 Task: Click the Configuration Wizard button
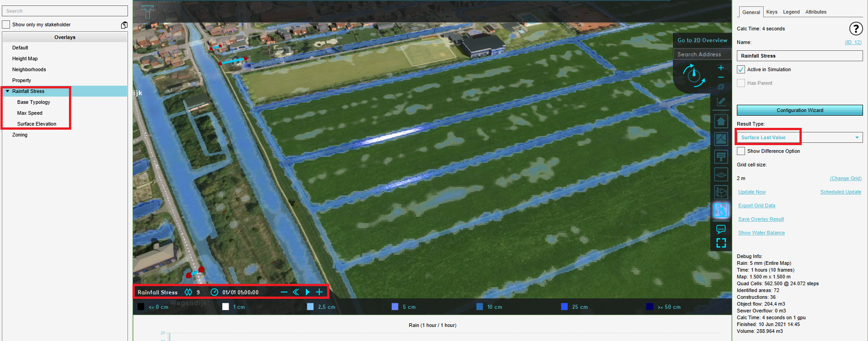[x=799, y=110]
